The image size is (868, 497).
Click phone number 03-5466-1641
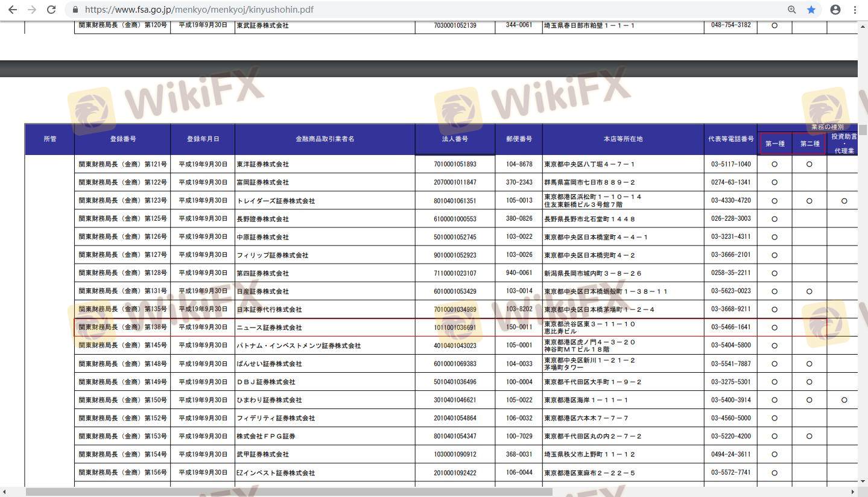(x=730, y=327)
